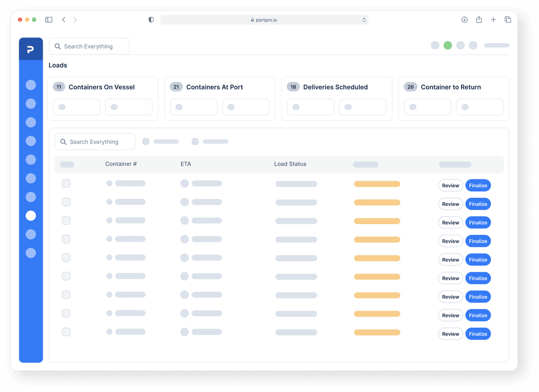Screen dimensions: 539x392
Task: Click the topmost sidebar navigation icon
Action: pyautogui.click(x=31, y=84)
